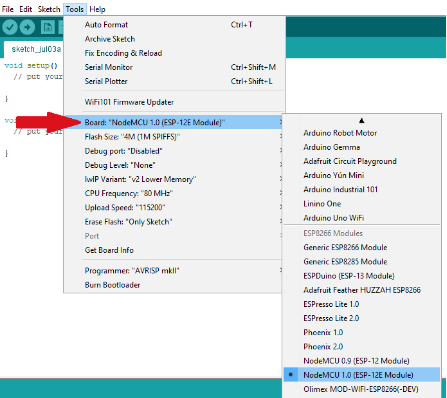Screen dimensions: 447x398
Task: Select Arduino Uno WiFi board
Action: [362, 218]
